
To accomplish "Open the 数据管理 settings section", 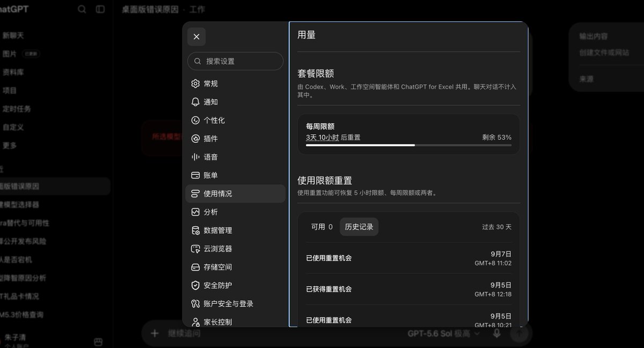I will point(235,230).
